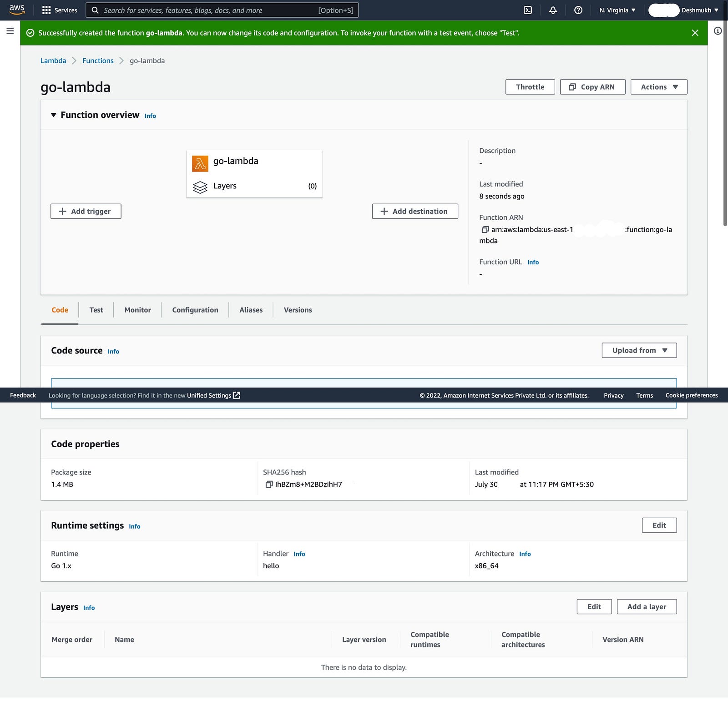Open the Actions dropdown

click(x=659, y=87)
